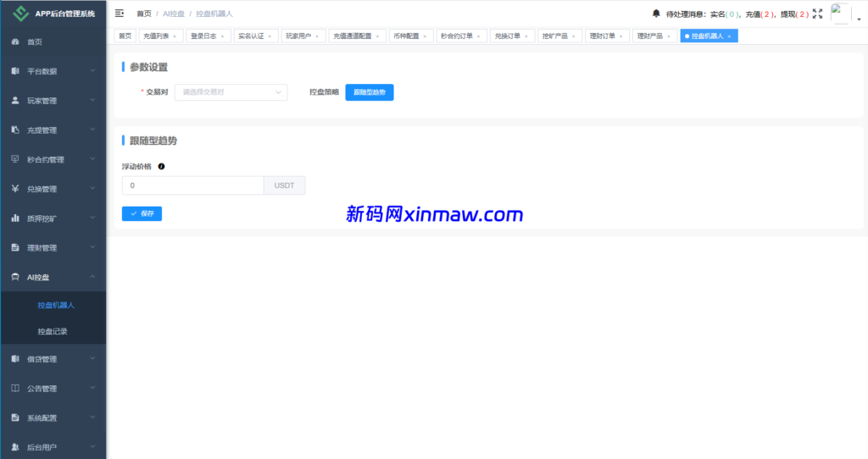Screen dimensions: 868x459
Task: Click the 质押挖矿 bar chart icon
Action: [x=15, y=218]
